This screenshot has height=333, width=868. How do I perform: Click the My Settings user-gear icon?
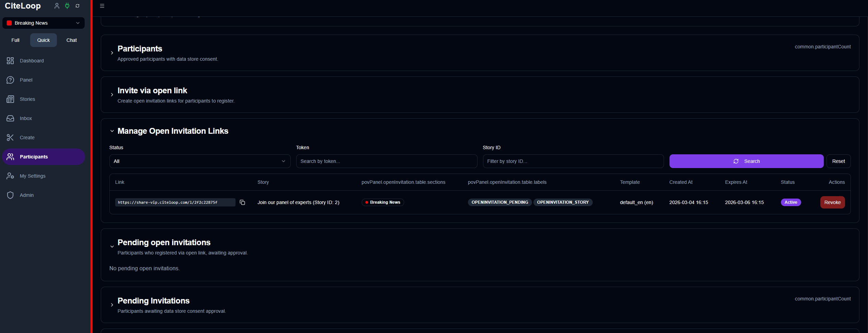point(10,176)
